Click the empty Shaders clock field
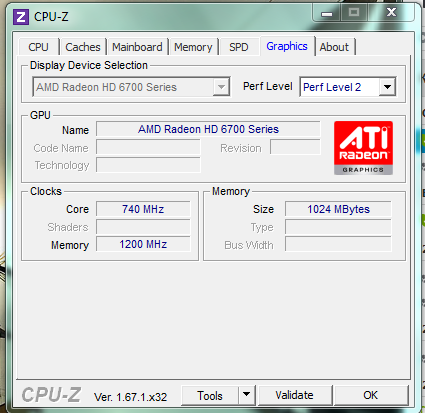This screenshot has width=425, height=413. tap(143, 227)
